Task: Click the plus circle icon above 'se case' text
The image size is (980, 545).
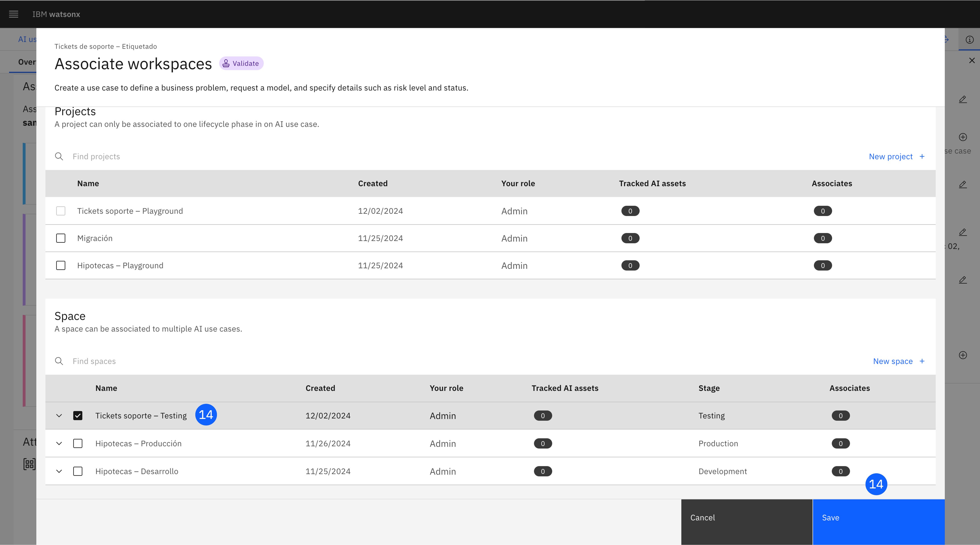Action: pos(963,137)
